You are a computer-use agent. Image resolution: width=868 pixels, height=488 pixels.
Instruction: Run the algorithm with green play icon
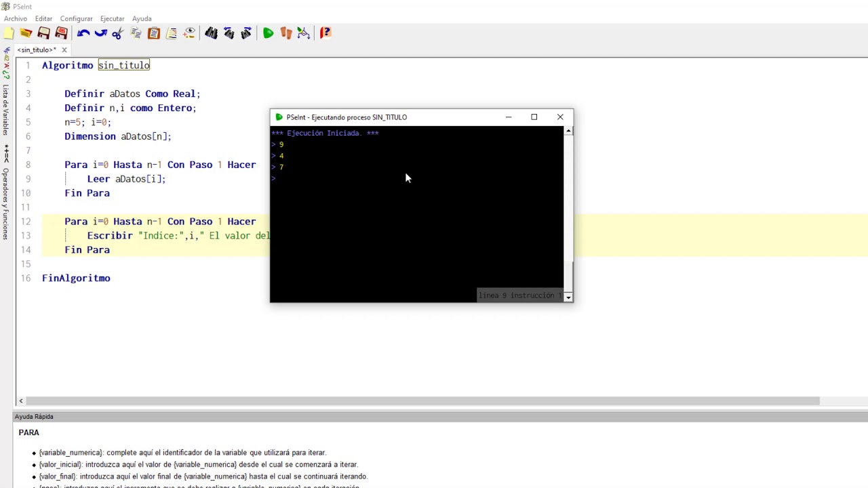[x=269, y=33]
